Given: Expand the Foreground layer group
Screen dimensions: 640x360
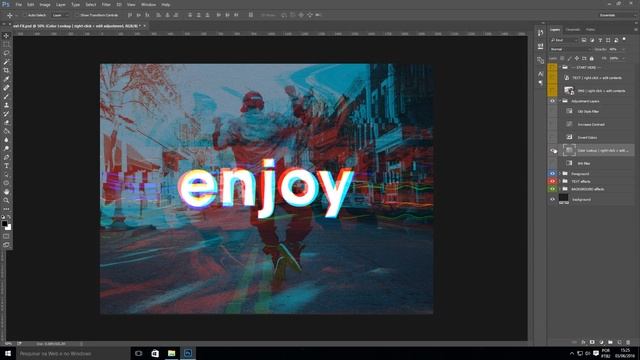Looking at the screenshot, I should pos(560,173).
